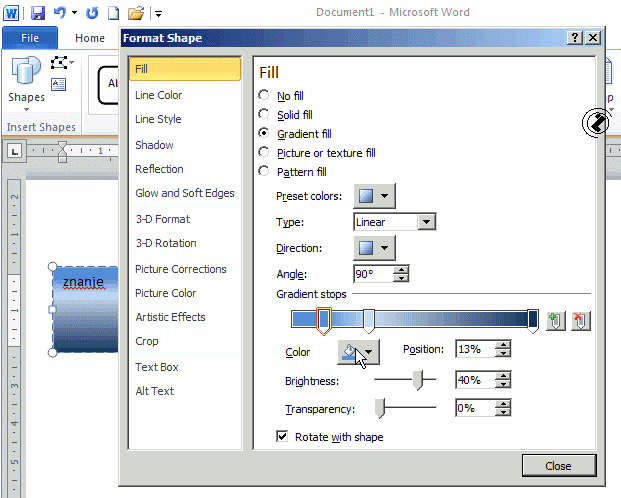The height and width of the screenshot is (498, 621).
Task: Open the Shapes gallery icon
Action: tap(26, 78)
